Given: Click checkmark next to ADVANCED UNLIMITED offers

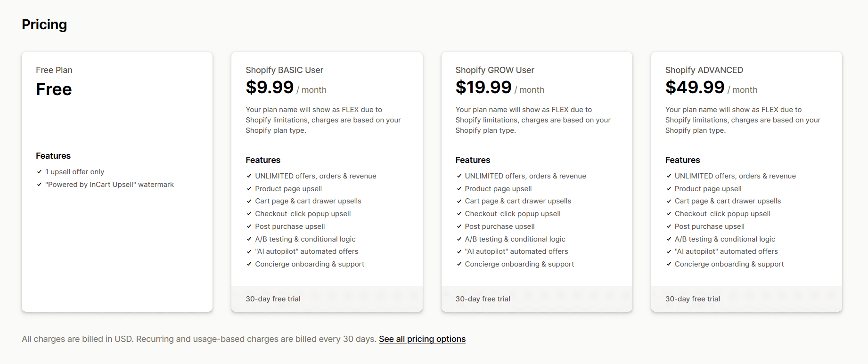Looking at the screenshot, I should coord(669,176).
